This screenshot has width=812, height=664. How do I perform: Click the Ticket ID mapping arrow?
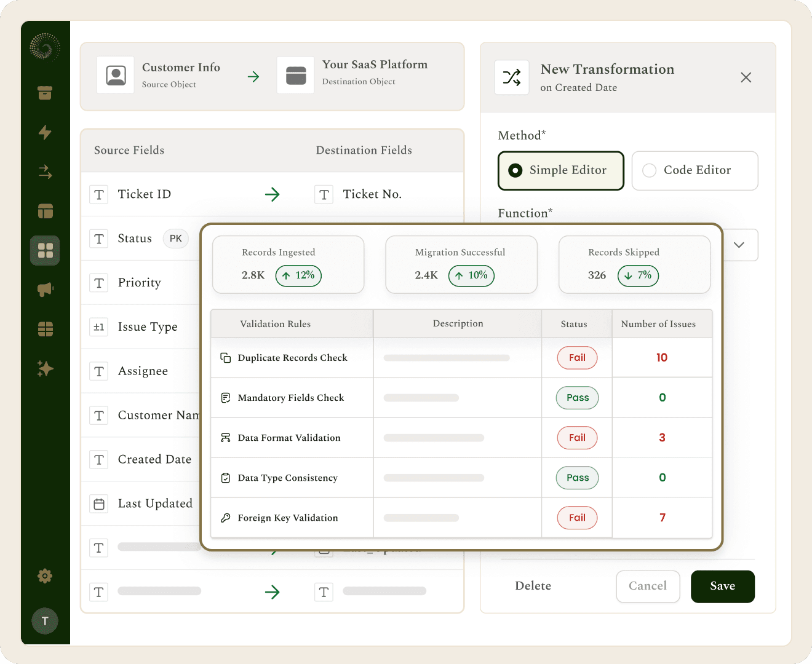(272, 194)
